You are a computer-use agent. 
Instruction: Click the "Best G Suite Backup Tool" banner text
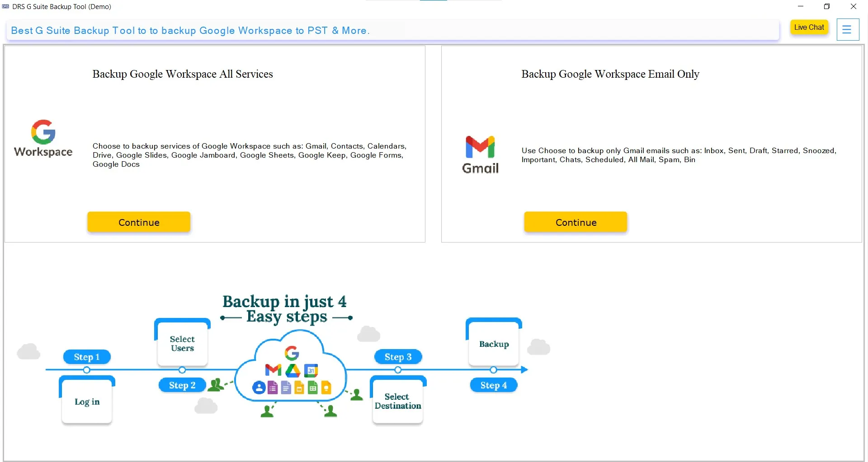coord(190,30)
